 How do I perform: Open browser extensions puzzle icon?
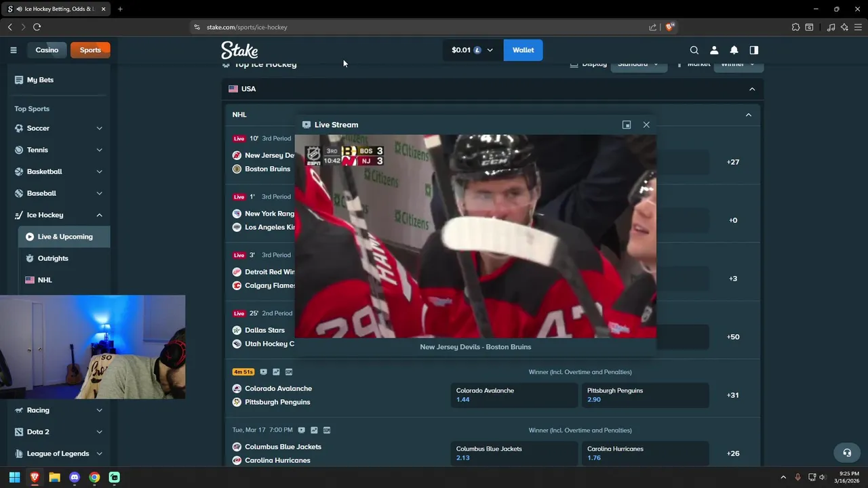tap(795, 27)
